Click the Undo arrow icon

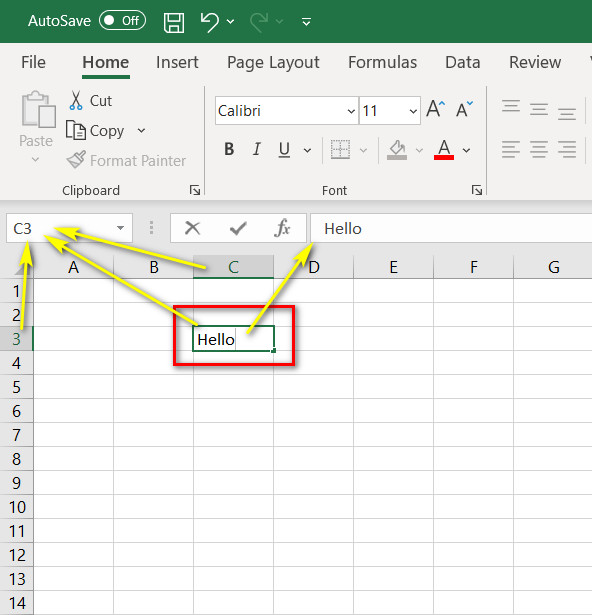coord(209,22)
